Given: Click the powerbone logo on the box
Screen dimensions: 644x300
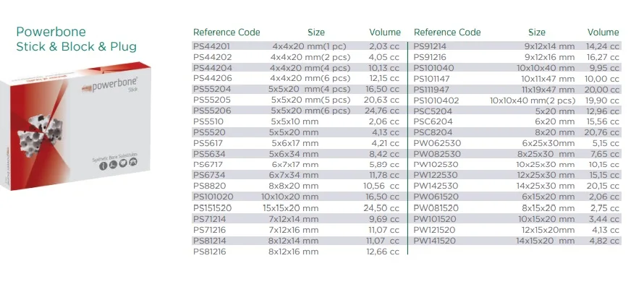Looking at the screenshot, I should tap(110, 86).
